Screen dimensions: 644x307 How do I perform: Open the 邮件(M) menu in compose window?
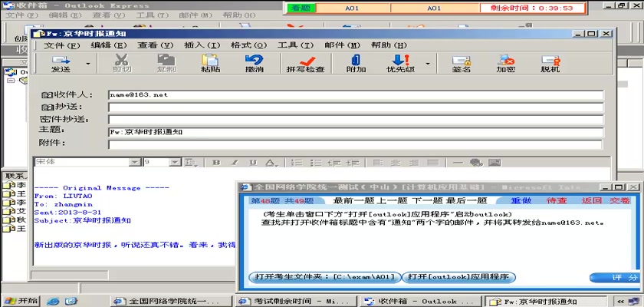pos(342,45)
